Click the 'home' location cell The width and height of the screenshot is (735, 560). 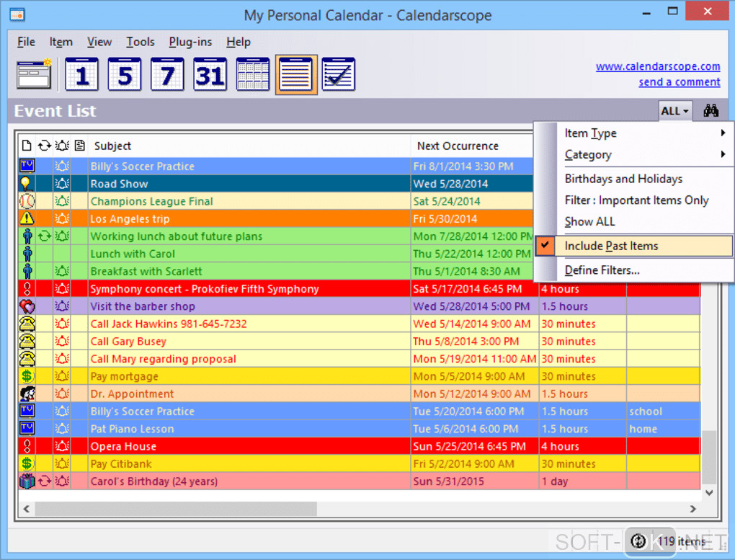point(663,429)
